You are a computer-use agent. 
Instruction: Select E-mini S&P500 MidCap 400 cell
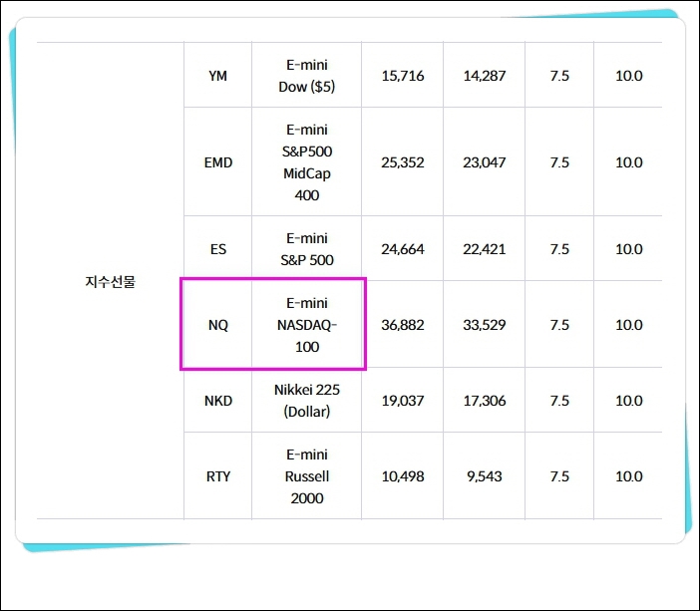(307, 162)
